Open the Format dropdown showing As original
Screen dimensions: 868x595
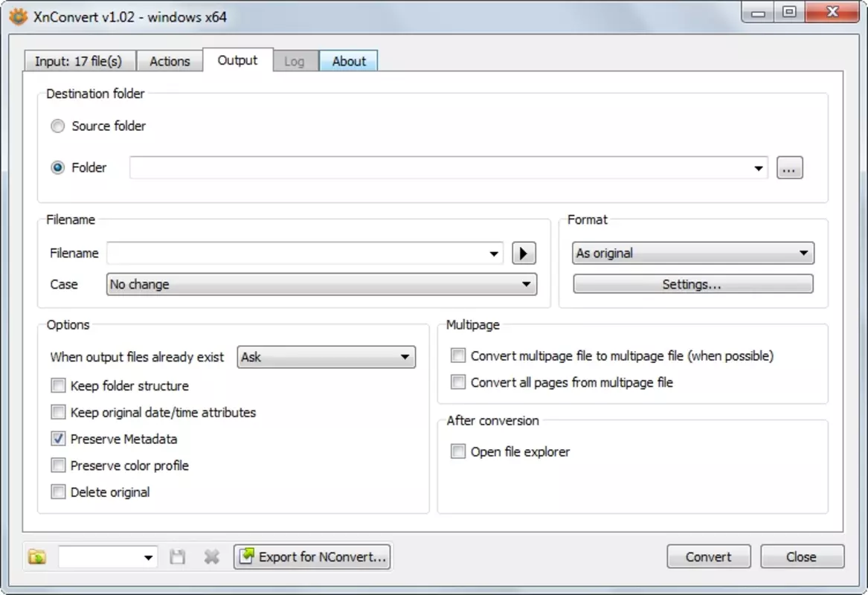click(693, 254)
